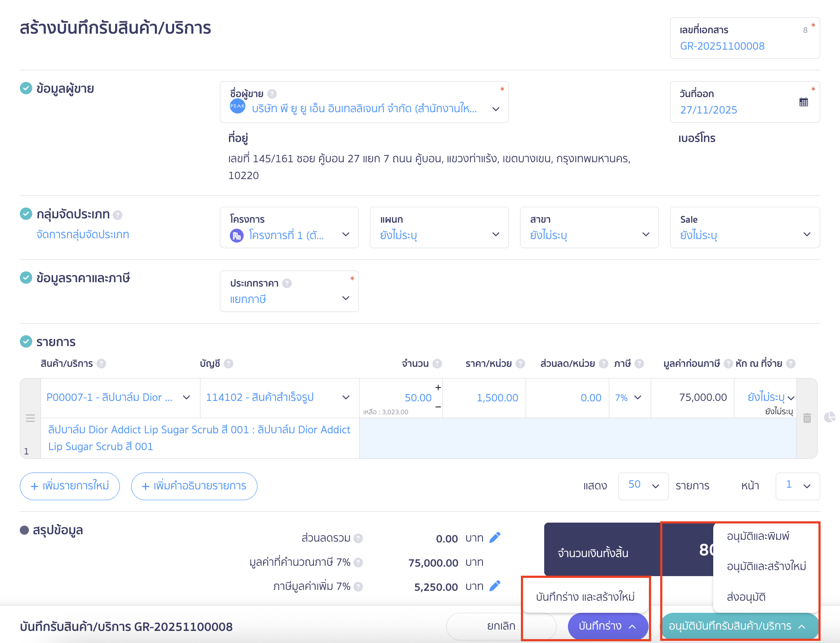
Task: Click the ข้อมูลผู้ขาย section check circle
Action: pos(26,88)
